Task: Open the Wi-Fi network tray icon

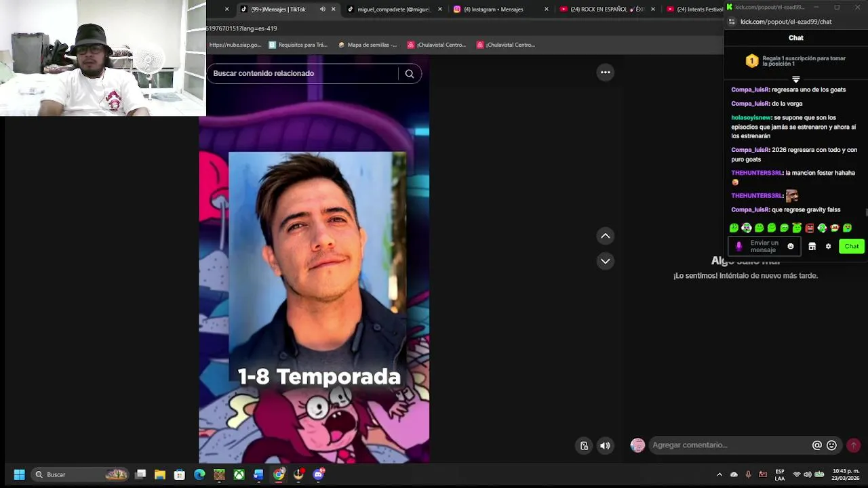Action: coord(797,474)
